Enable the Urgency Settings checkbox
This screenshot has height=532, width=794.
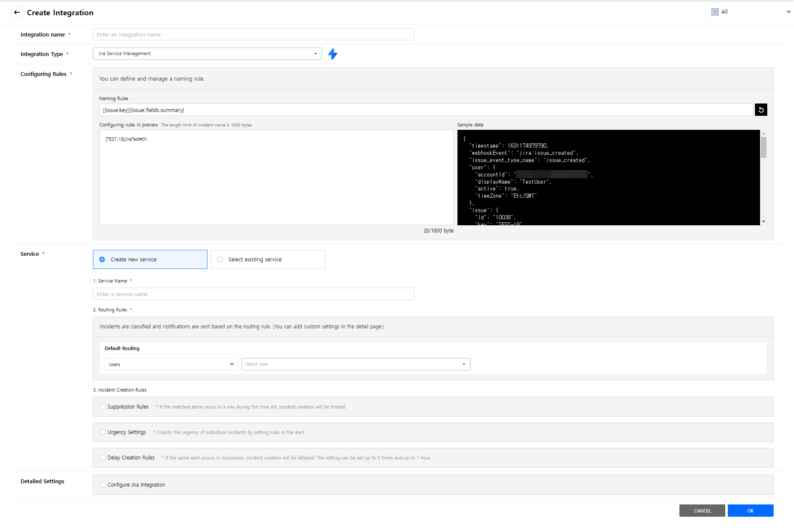click(x=103, y=432)
